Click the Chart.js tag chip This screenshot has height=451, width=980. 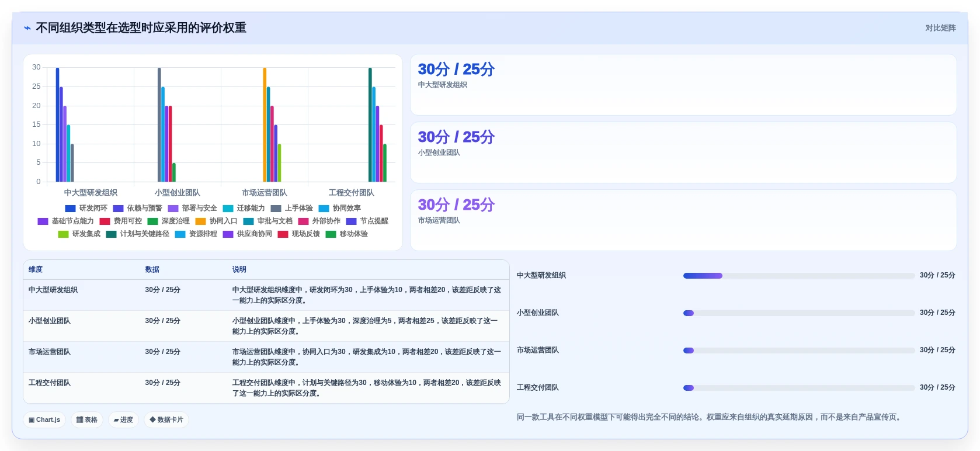[x=44, y=419]
